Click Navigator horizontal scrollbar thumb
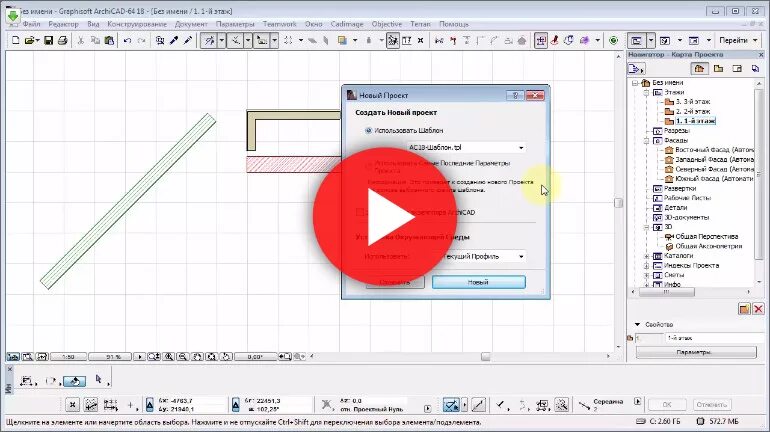This screenshot has height=432, width=770. pos(666,292)
